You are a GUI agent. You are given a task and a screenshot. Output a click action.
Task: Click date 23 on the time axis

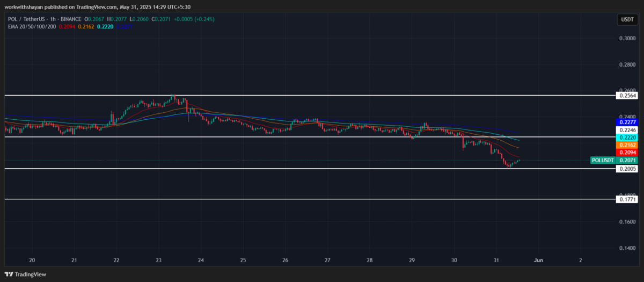point(159,260)
